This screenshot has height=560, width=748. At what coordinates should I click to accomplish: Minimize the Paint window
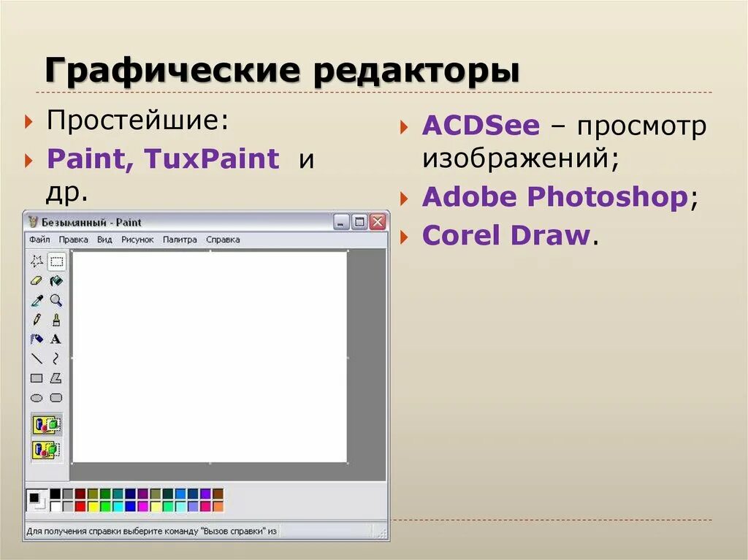(x=341, y=222)
